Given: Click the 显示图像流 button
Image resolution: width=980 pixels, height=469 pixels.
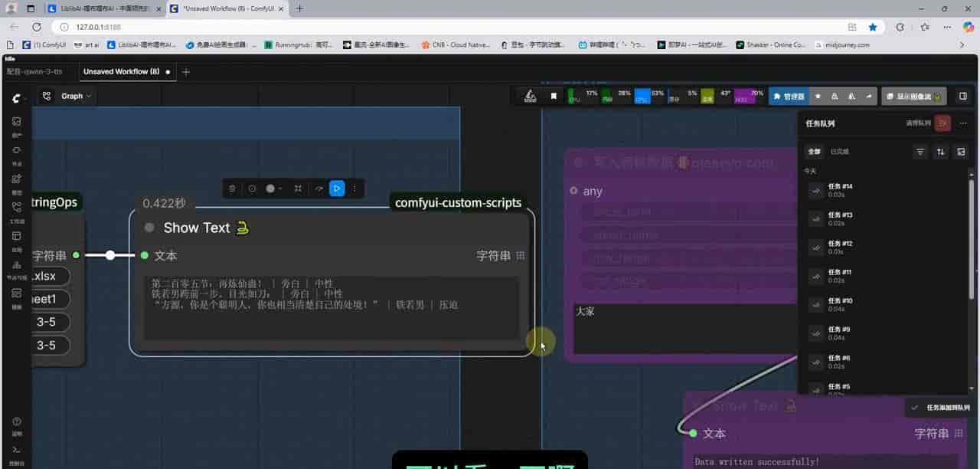Looking at the screenshot, I should (x=914, y=97).
